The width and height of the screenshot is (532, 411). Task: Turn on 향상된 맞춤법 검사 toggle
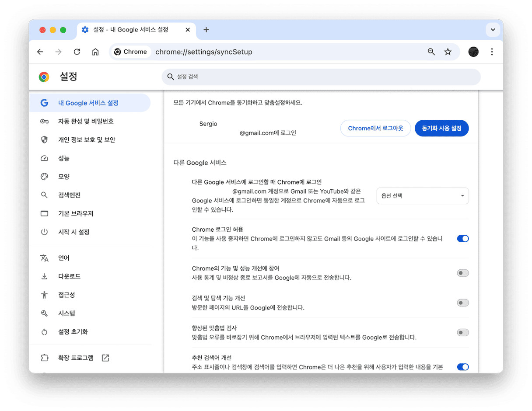[x=462, y=332]
